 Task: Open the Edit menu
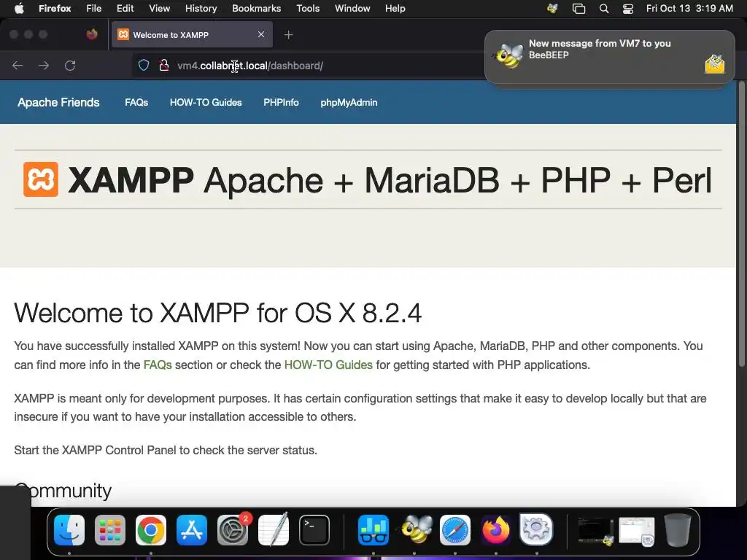tap(125, 8)
